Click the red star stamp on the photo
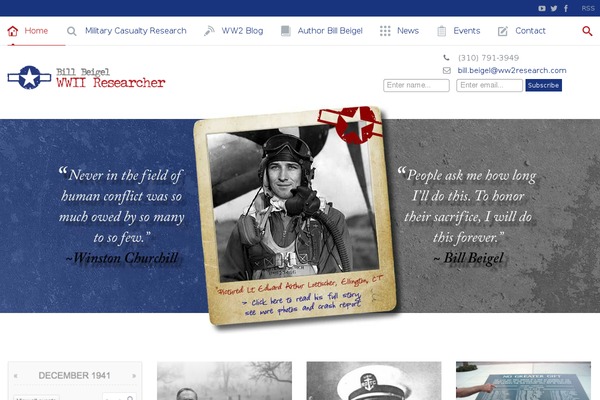Image resolution: width=600 pixels, height=400 pixels. pyautogui.click(x=352, y=125)
